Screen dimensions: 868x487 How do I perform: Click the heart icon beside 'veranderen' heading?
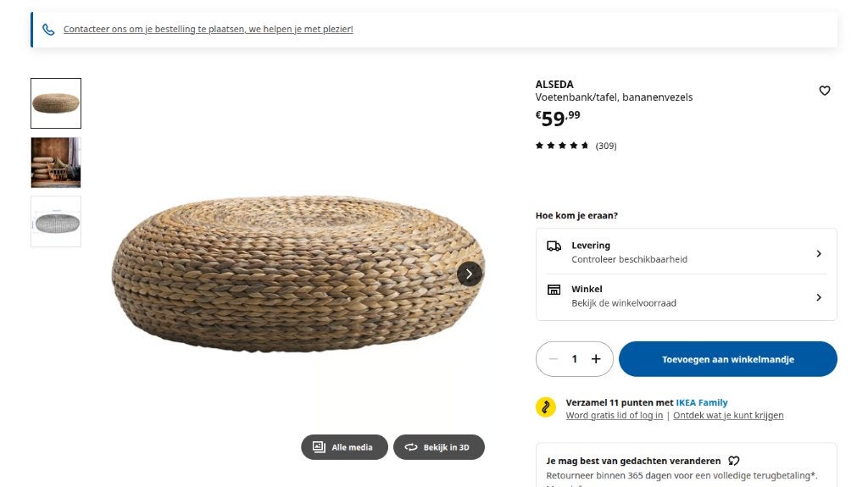(x=733, y=461)
